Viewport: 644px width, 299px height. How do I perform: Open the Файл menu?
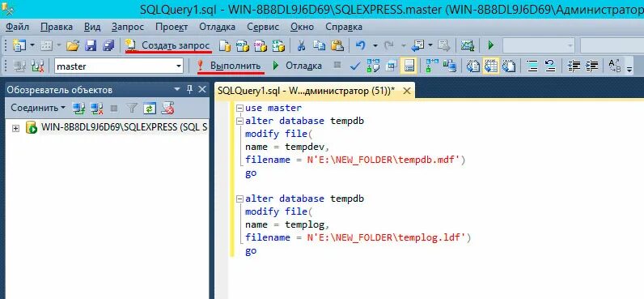(17, 27)
